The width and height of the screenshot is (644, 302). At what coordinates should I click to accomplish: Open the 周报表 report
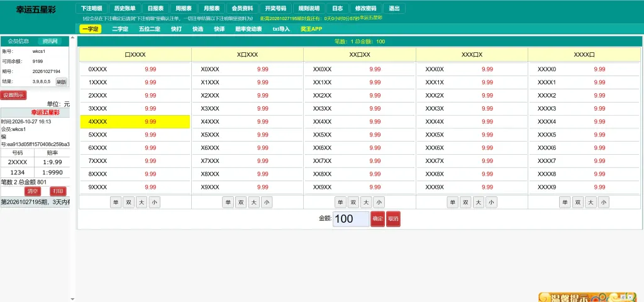(184, 9)
